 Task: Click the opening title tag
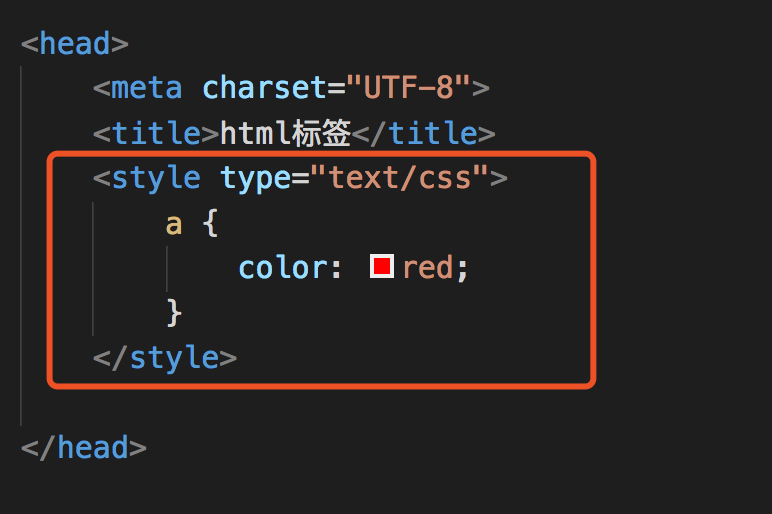tap(156, 133)
